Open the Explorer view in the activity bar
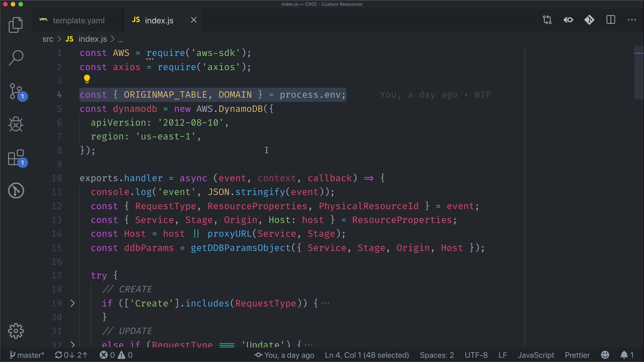644x362 pixels. 15,25
